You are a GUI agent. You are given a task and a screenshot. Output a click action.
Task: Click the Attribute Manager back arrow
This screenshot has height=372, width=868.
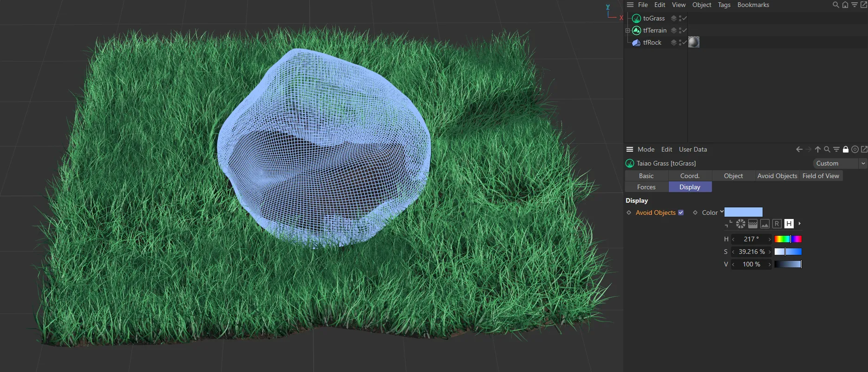pos(799,149)
